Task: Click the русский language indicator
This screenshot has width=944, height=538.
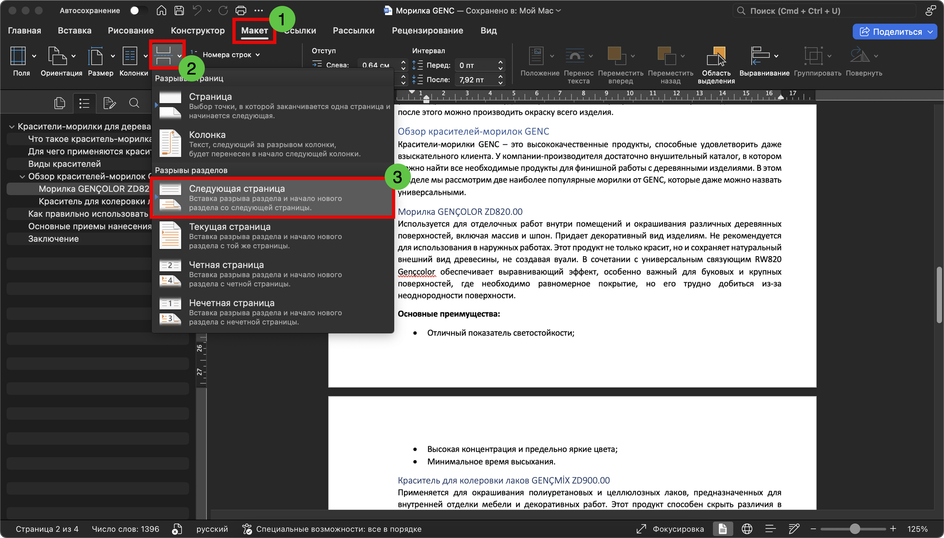Action: [x=212, y=529]
